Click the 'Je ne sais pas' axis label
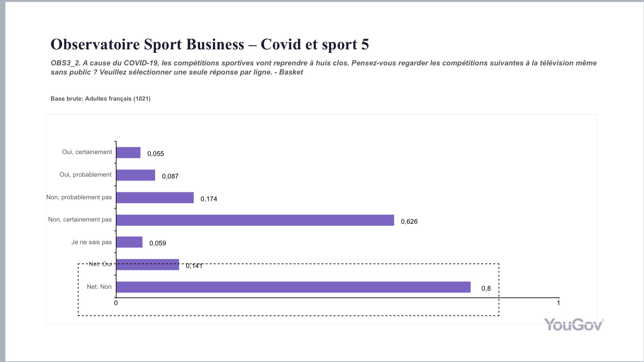The width and height of the screenshot is (644, 362). pyautogui.click(x=91, y=242)
